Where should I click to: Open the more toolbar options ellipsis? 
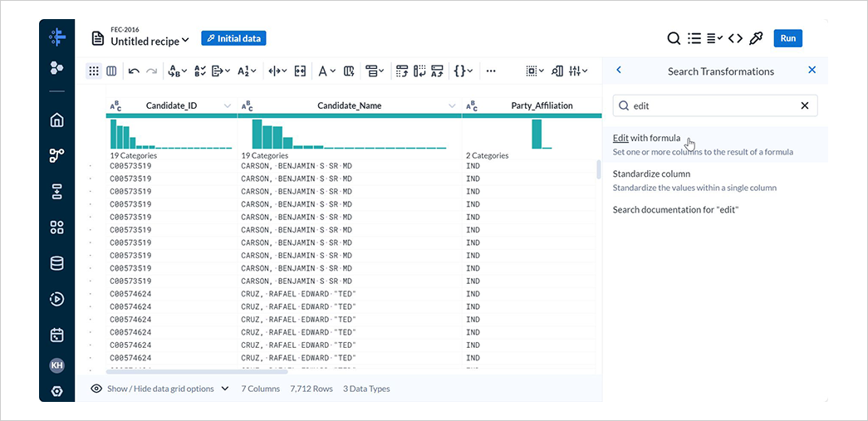pyautogui.click(x=490, y=71)
